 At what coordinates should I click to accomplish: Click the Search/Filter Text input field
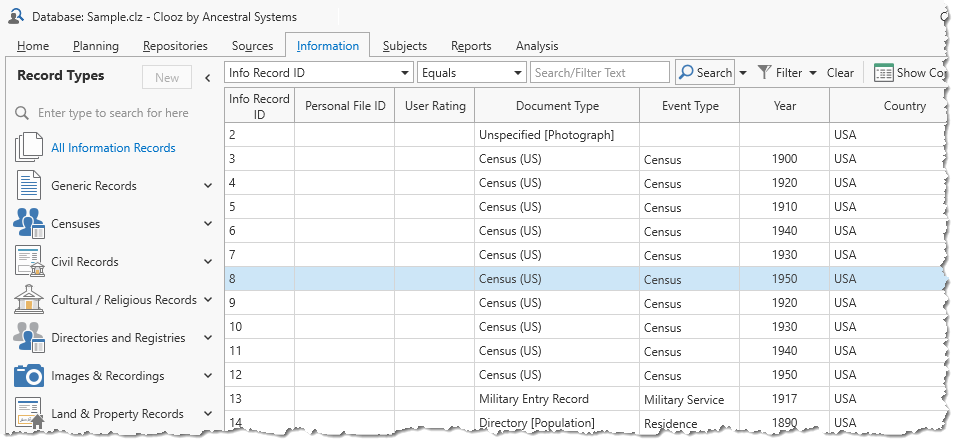point(600,73)
